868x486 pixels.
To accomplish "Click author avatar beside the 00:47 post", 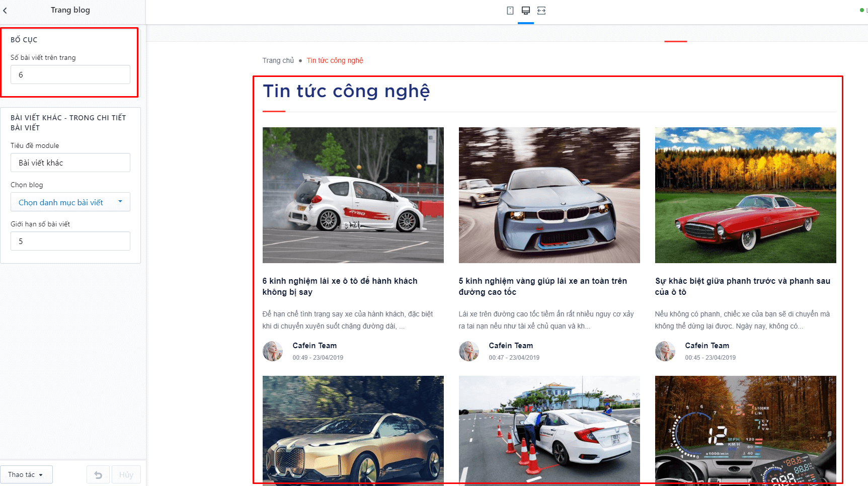I will tap(469, 351).
